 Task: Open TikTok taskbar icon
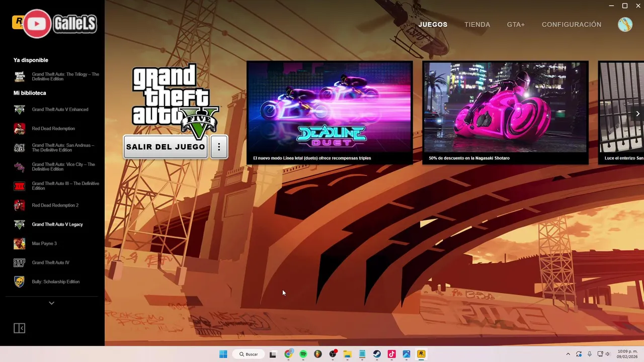391,354
